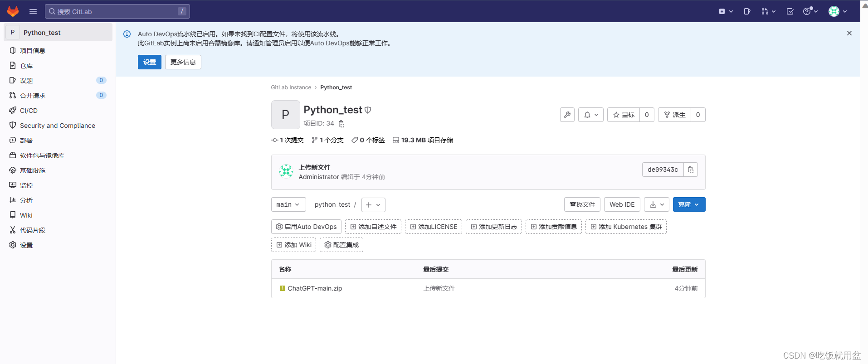Open Wiki in the sidebar
The height and width of the screenshot is (364, 868).
point(58,215)
